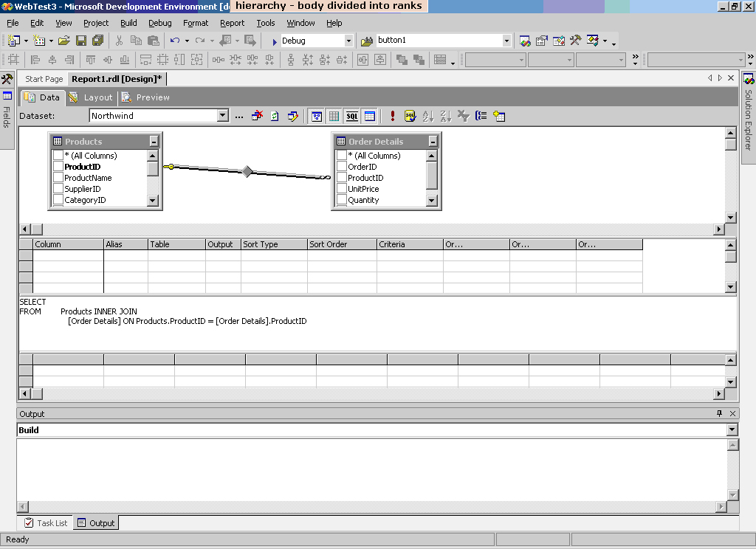Select ProductID in the Order Details table
The image size is (756, 549).
(365, 178)
